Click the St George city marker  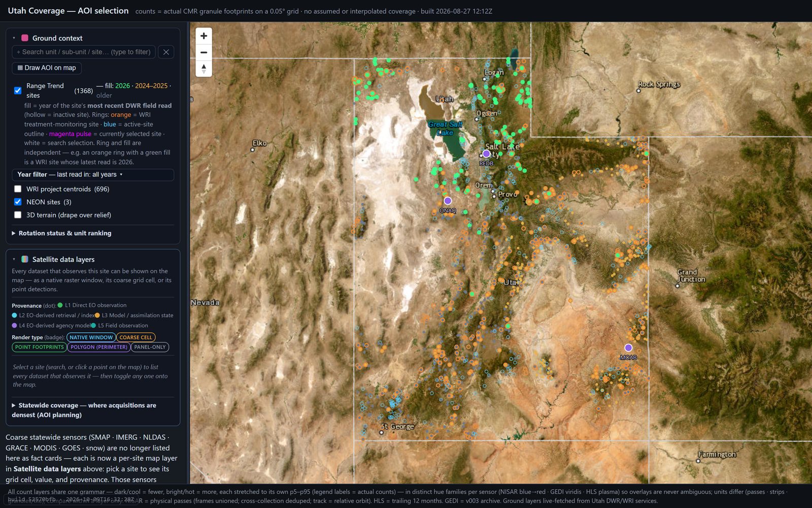382,433
